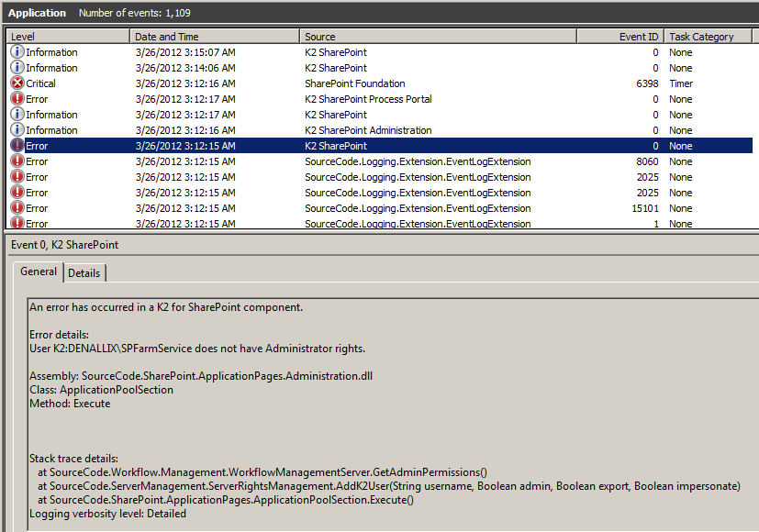Click the 'does not have Administrator rights' error line

point(197,349)
